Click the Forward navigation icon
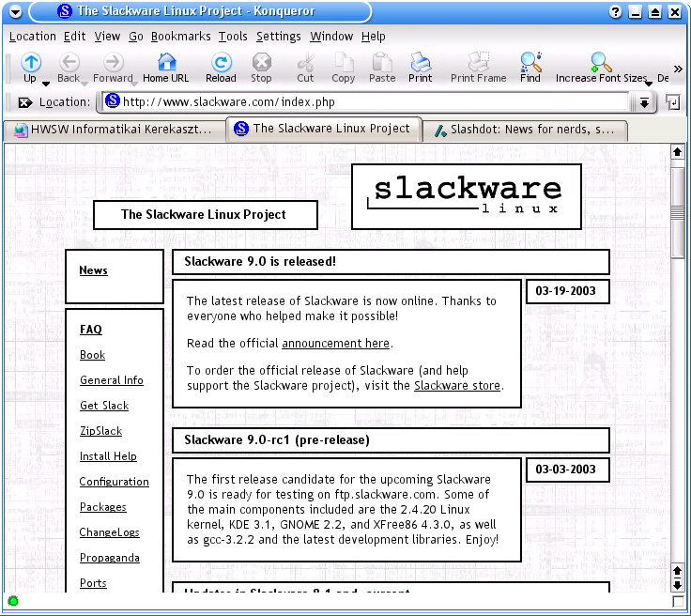 pyautogui.click(x=114, y=63)
